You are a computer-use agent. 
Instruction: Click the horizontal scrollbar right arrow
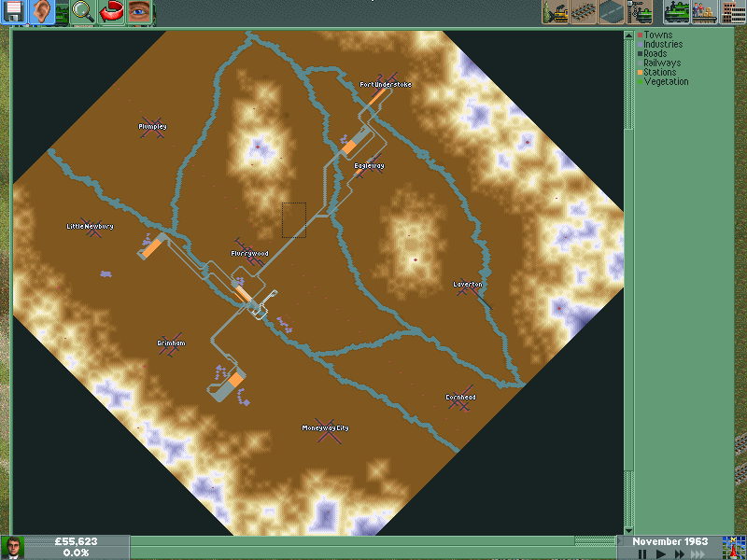pyautogui.click(x=619, y=540)
